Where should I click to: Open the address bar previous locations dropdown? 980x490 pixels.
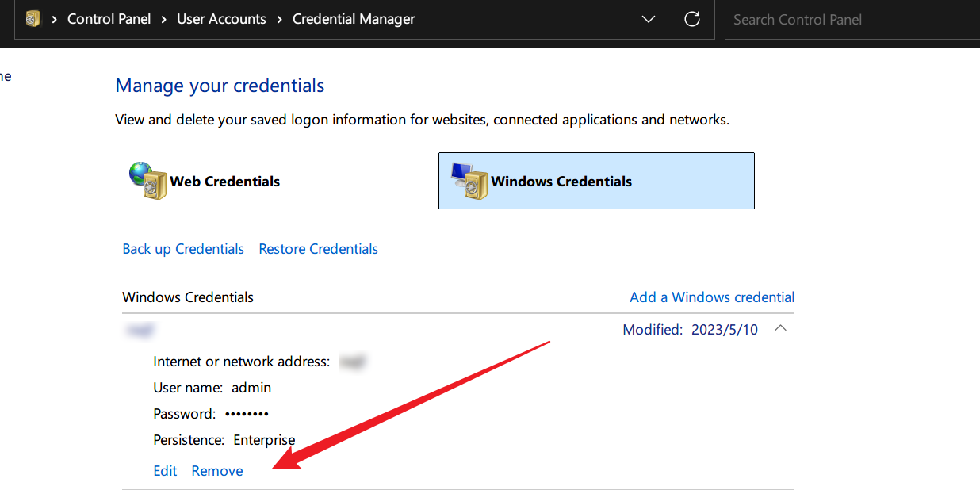[x=649, y=19]
